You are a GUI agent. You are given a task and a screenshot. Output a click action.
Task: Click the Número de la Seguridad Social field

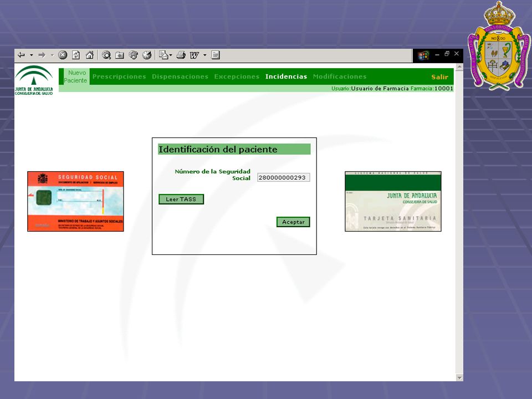point(283,177)
